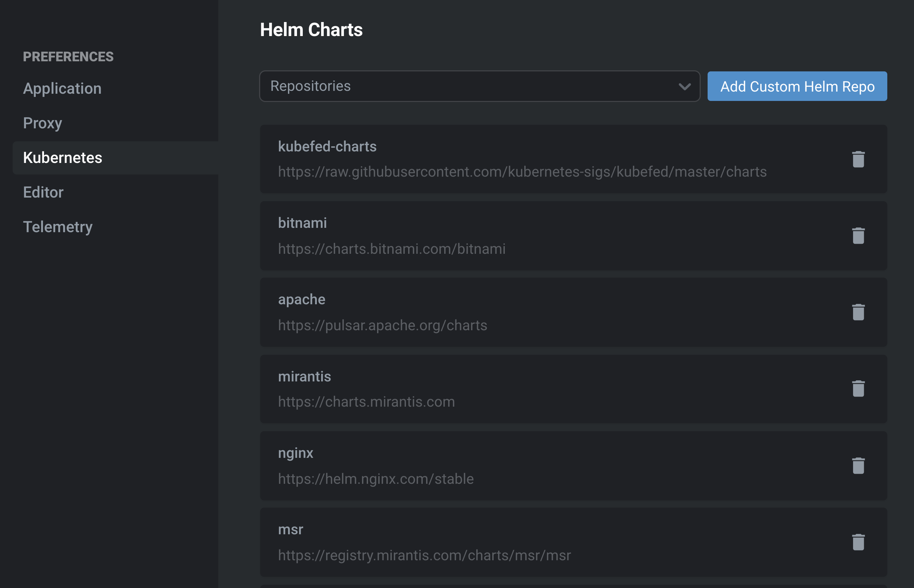Remove the msr repository
The image size is (914, 588).
coord(858,543)
